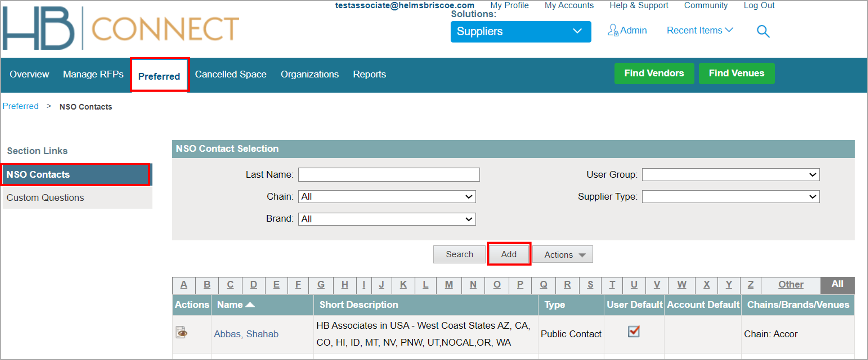Open the Actions dropdown button
Viewport: 868px width, 360px height.
pos(562,254)
